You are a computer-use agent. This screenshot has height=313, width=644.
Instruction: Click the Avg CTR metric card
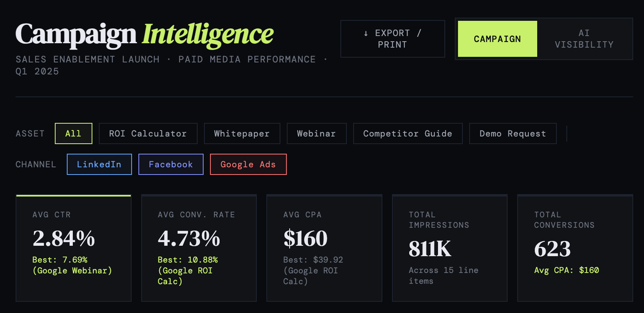coord(74,248)
